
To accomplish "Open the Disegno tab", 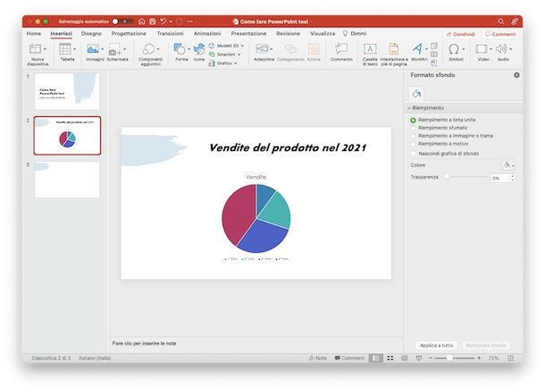I will 91,34.
